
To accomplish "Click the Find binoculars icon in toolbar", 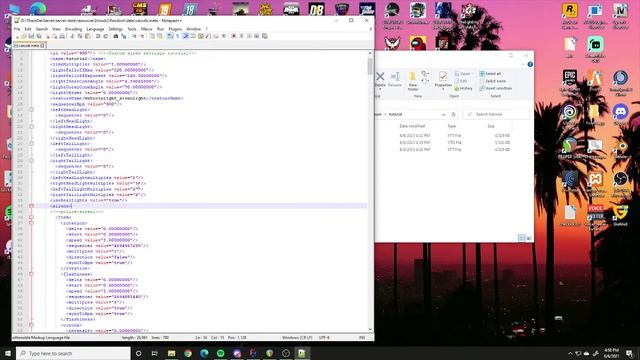I will click(116, 36).
